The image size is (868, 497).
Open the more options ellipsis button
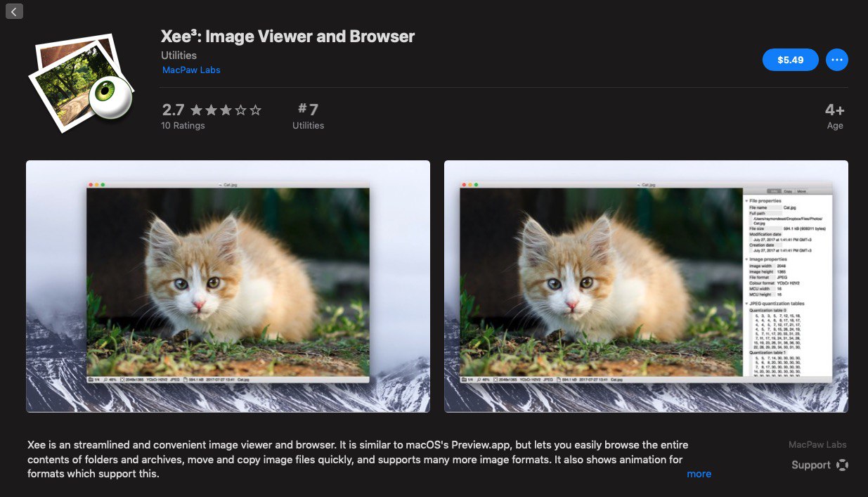(x=836, y=60)
